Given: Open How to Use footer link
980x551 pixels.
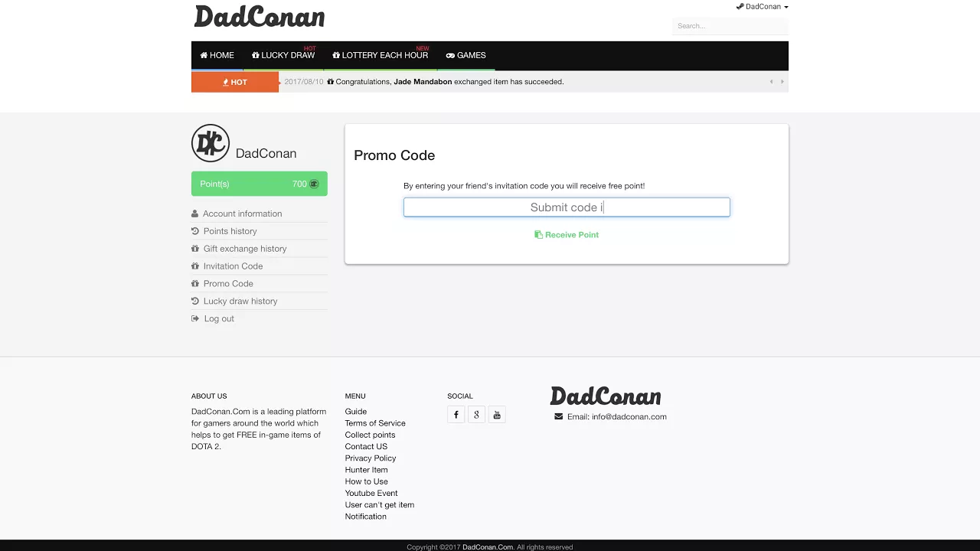Looking at the screenshot, I should coord(366,481).
